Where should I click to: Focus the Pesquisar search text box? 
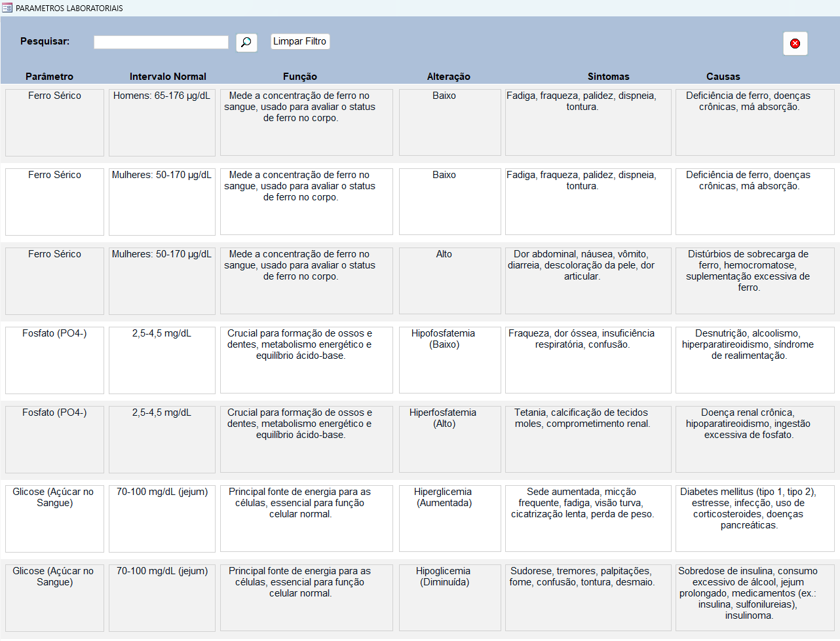[161, 42]
